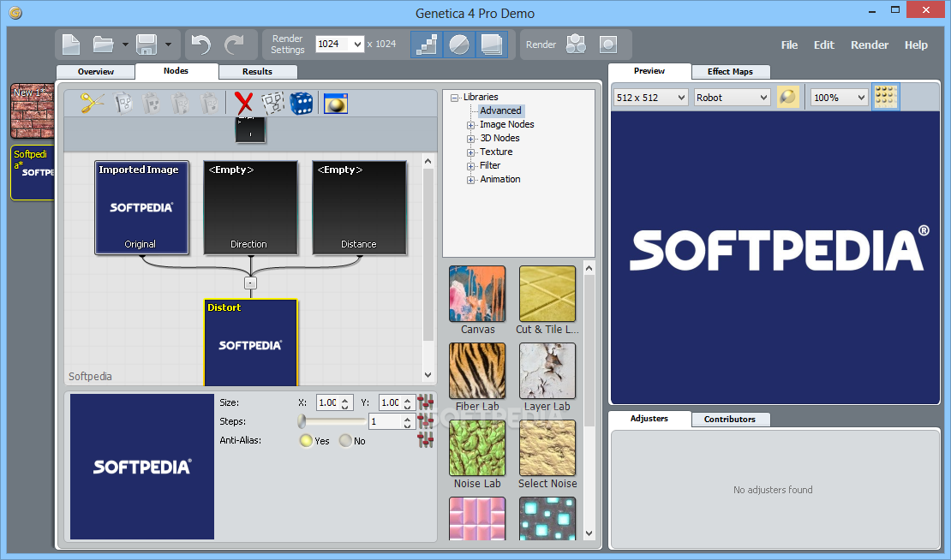Pick the Select Noise preset

(x=547, y=448)
